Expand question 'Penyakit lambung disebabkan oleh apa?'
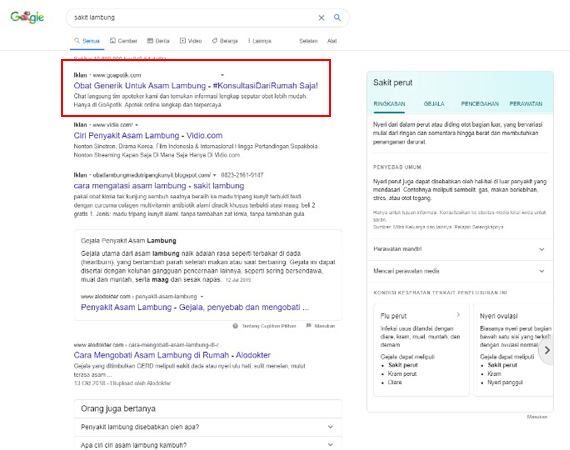The width and height of the screenshot is (570, 450). coord(208,427)
